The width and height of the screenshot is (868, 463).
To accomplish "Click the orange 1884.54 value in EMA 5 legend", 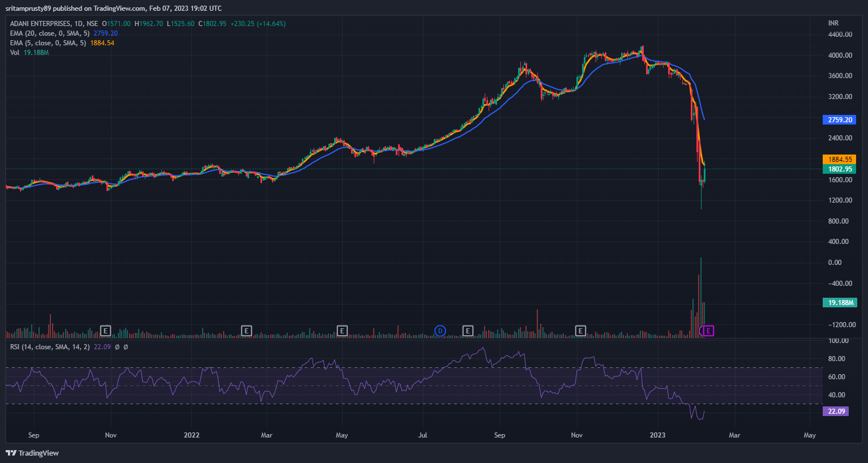I will 102,43.
